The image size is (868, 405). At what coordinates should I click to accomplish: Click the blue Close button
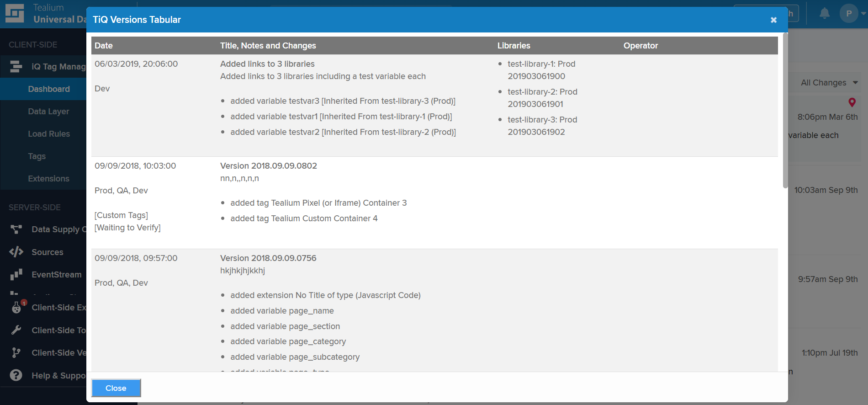pyautogui.click(x=116, y=388)
